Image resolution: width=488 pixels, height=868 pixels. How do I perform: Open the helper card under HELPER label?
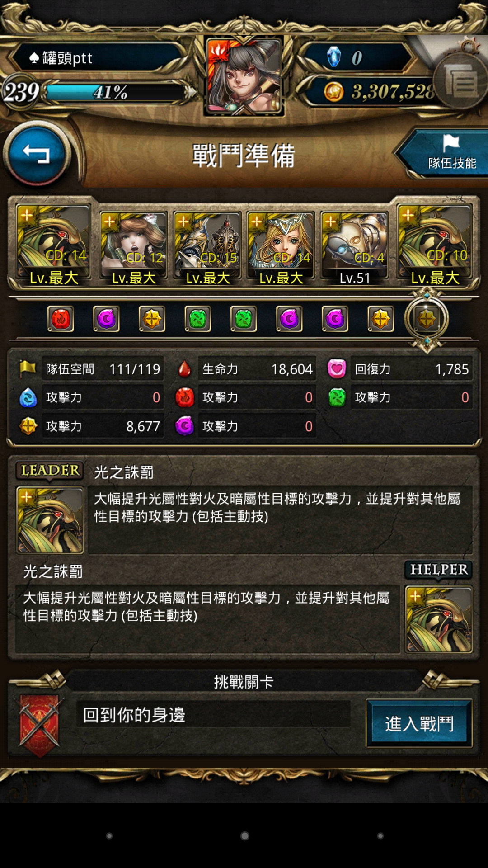tap(439, 619)
